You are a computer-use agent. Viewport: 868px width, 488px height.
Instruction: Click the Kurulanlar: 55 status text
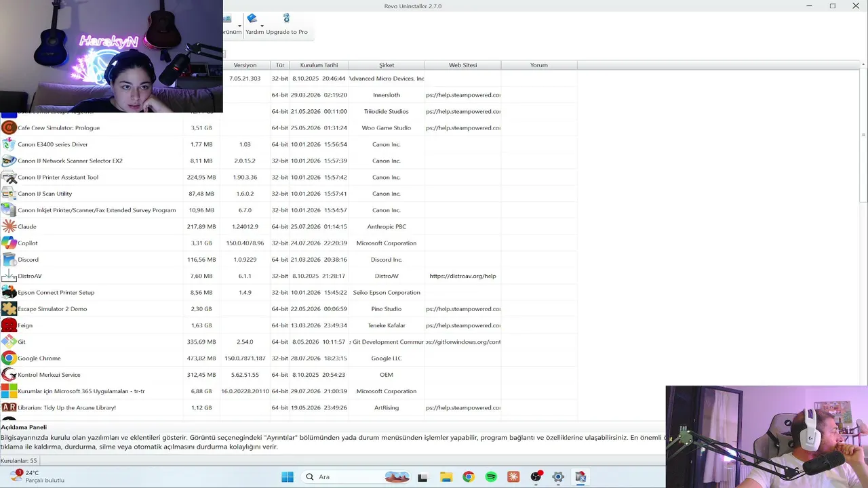[x=19, y=461]
